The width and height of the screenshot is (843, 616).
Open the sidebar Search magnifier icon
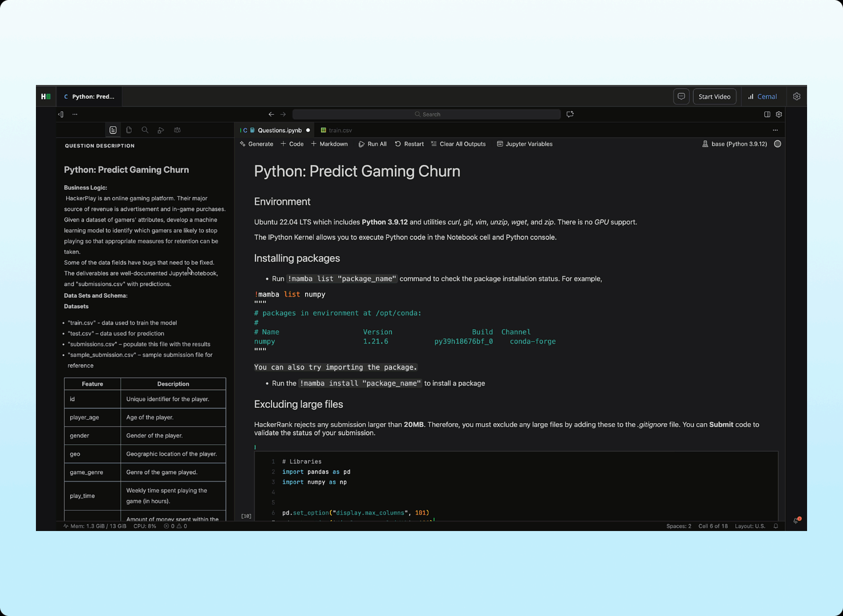tap(145, 130)
